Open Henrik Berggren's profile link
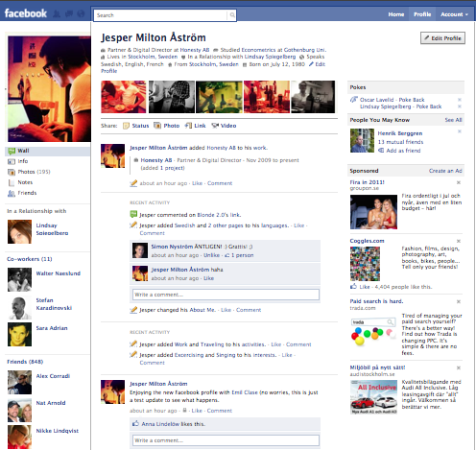 [400, 133]
